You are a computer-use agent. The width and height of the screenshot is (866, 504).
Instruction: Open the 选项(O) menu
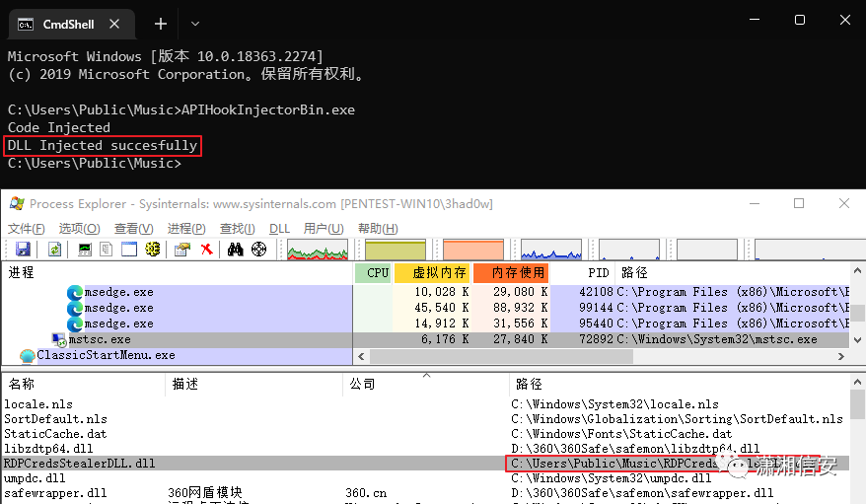click(80, 229)
